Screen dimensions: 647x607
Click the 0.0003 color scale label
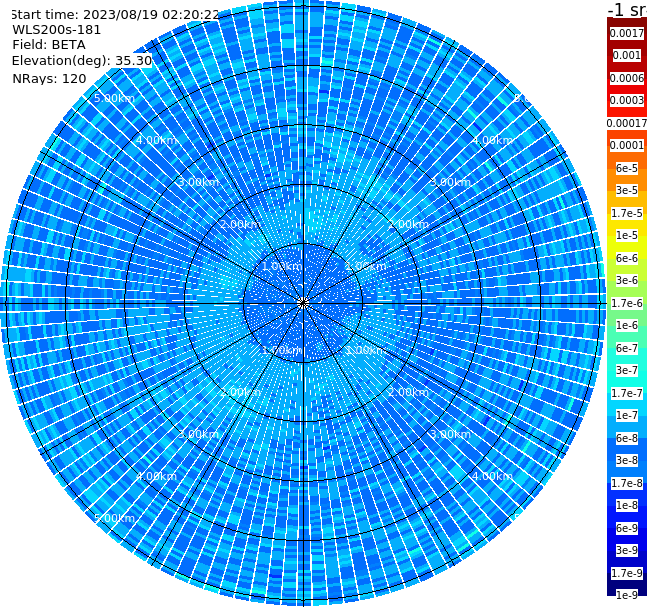[627, 100]
